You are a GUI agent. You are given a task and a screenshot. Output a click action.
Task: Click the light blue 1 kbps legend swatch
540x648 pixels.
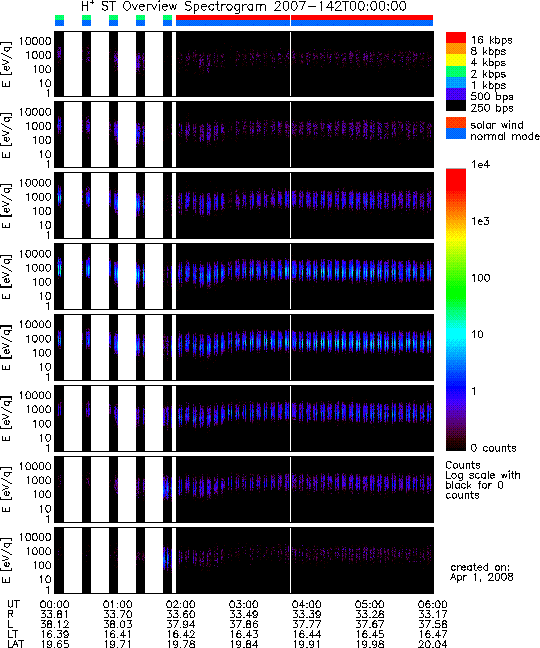pos(456,83)
